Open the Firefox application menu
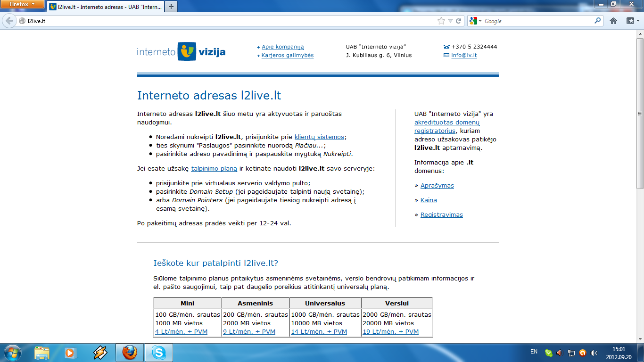 pyautogui.click(x=22, y=5)
